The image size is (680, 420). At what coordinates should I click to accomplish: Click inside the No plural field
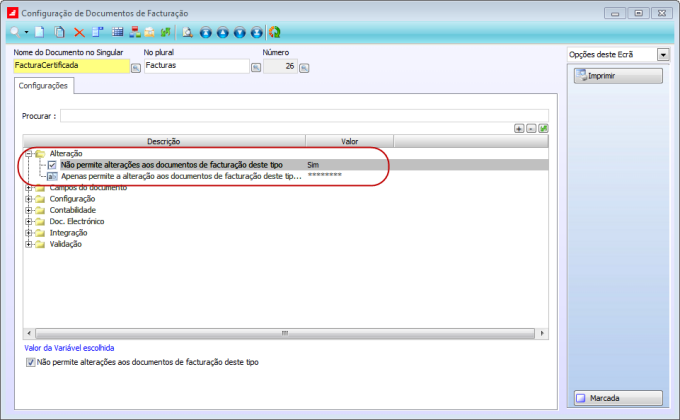197,66
